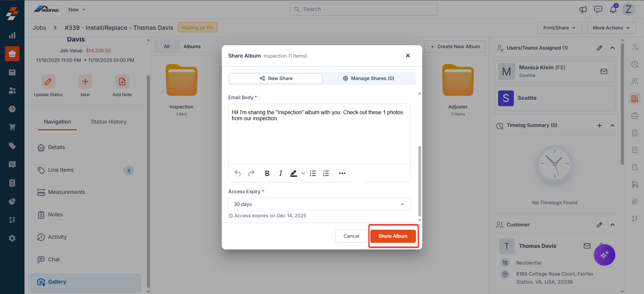Show more editor toolbar options
The width and height of the screenshot is (644, 294).
342,173
